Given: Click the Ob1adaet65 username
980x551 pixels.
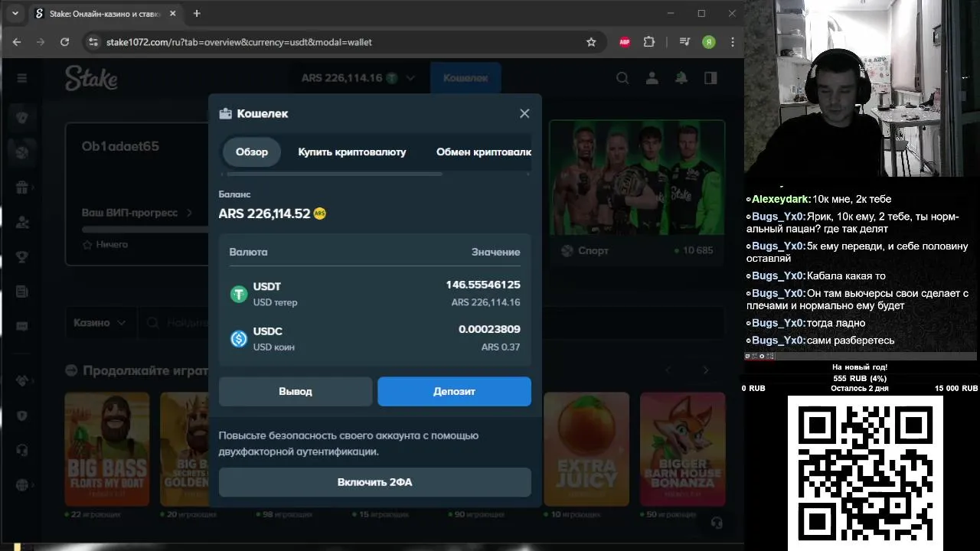Looking at the screenshot, I should 120,146.
